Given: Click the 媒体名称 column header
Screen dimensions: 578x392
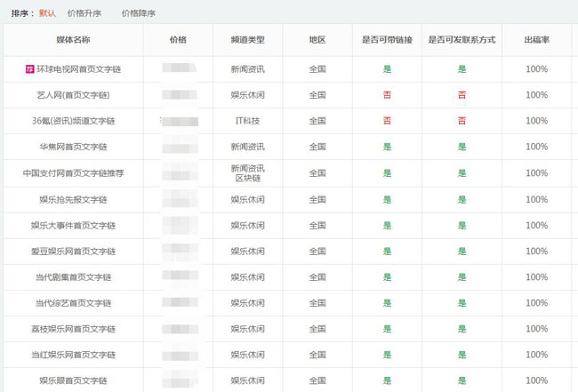Looking at the screenshot, I should click(x=73, y=40).
